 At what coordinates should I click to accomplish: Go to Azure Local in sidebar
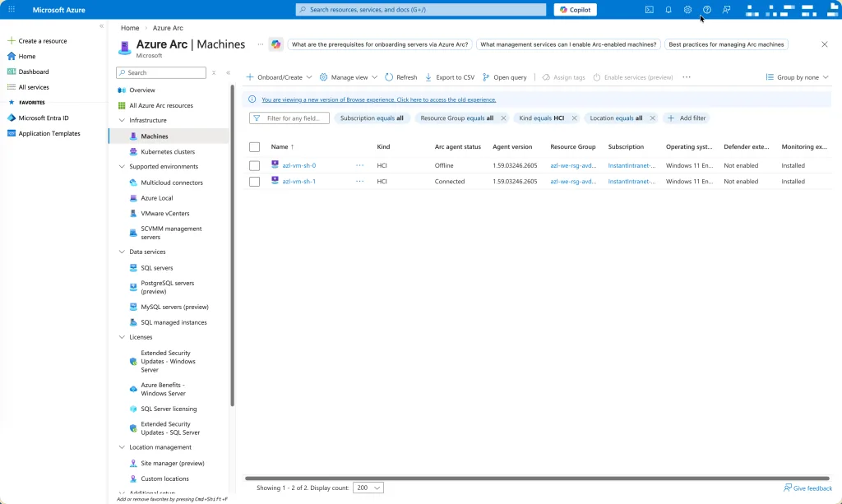pos(156,198)
